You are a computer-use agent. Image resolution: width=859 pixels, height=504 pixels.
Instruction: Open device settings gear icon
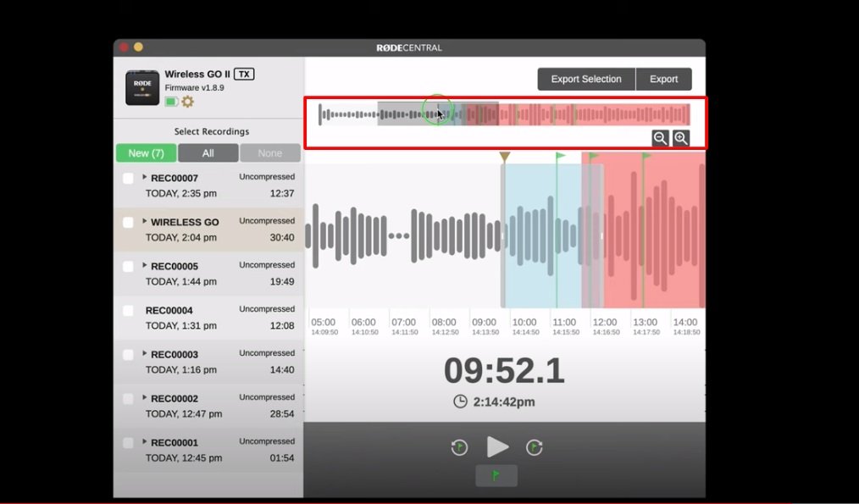pyautogui.click(x=187, y=102)
